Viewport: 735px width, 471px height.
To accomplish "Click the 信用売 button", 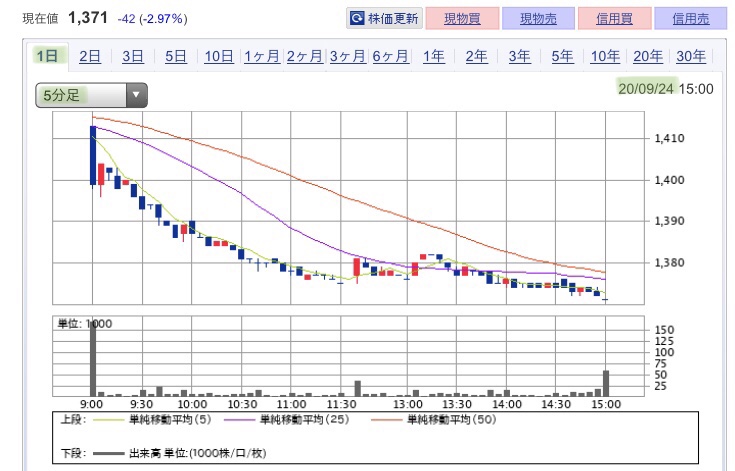I will click(690, 18).
